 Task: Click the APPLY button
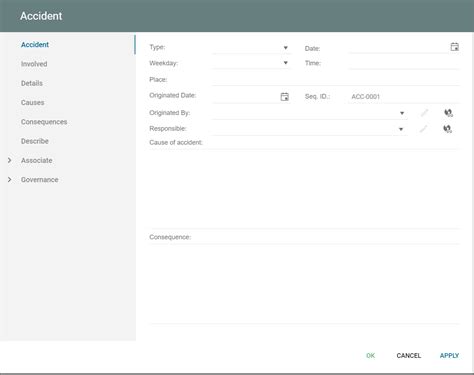449,356
